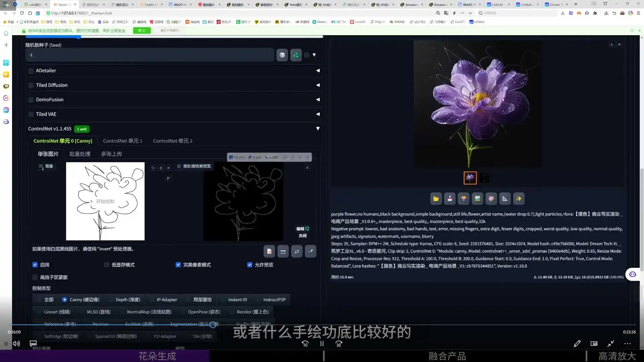Enable 低显存模式 checkbox

pyautogui.click(x=106, y=265)
